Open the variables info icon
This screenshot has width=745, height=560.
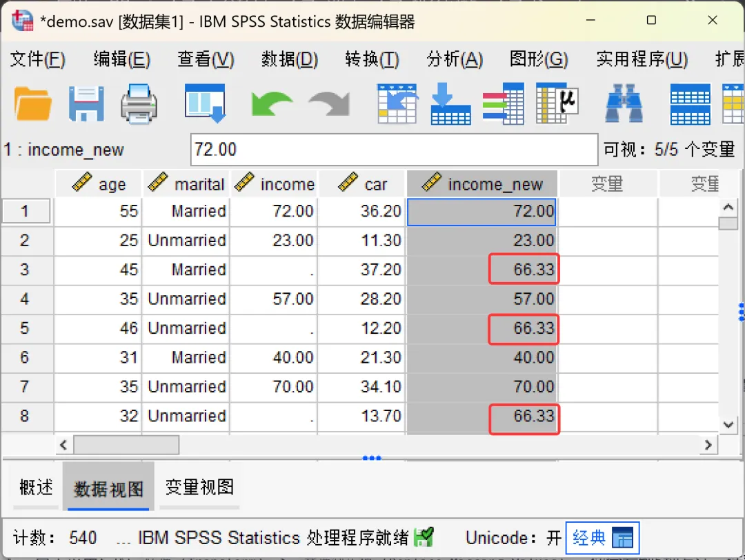[503, 103]
